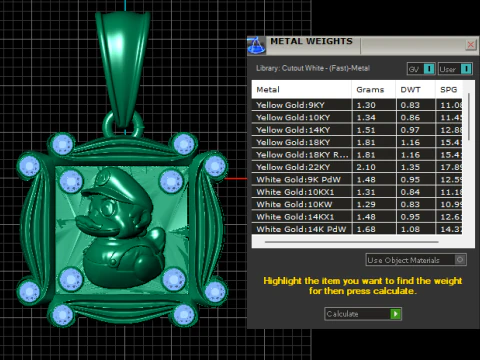Click the 2.10 grams value for 22KY

click(x=366, y=167)
